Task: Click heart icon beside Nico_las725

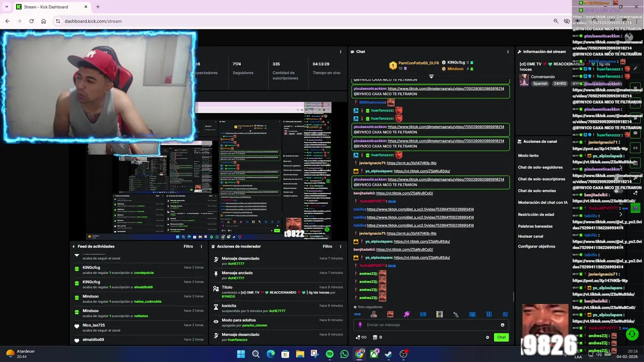Action: coord(76,326)
